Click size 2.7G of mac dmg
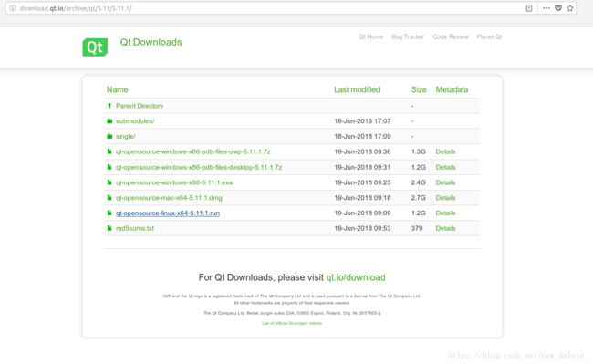 418,198
